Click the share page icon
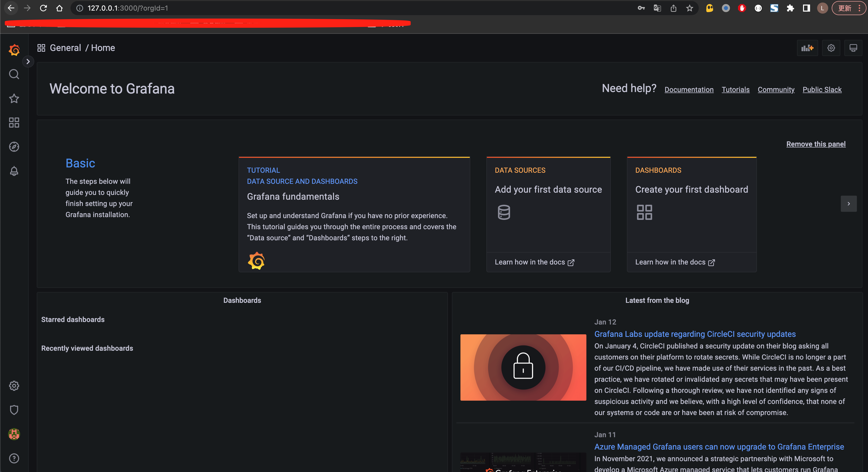Viewport: 868px width, 472px height. point(673,8)
